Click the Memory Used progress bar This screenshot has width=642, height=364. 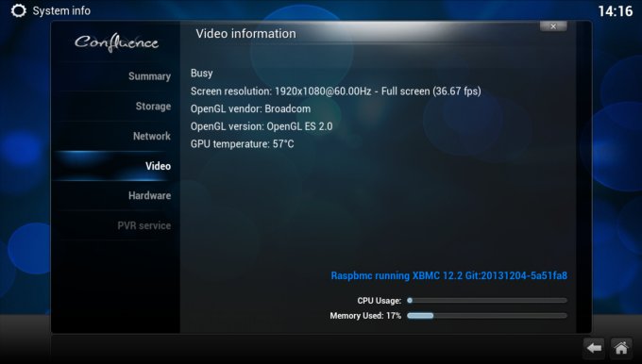click(487, 316)
